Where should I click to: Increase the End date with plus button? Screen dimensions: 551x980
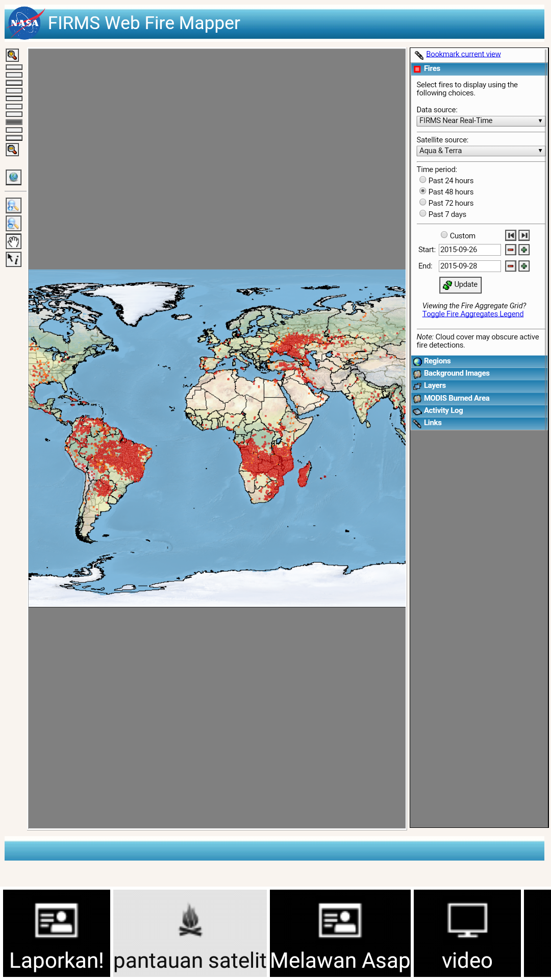click(x=524, y=266)
